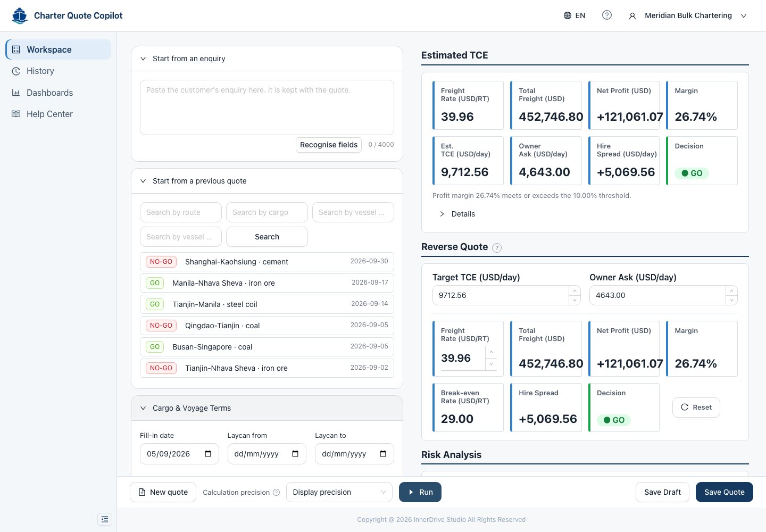Click the Calculation precision info icon
Image resolution: width=766 pixels, height=532 pixels.
[276, 493]
